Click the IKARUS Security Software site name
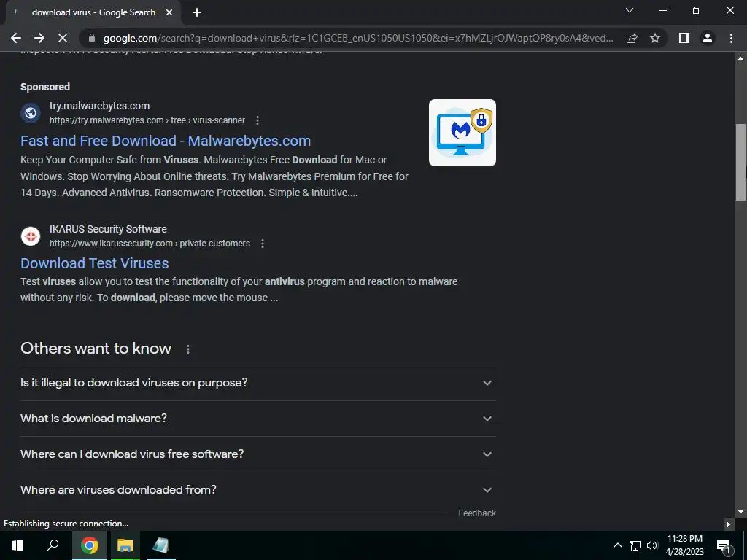Screen dimensions: 747x560 tap(108, 229)
